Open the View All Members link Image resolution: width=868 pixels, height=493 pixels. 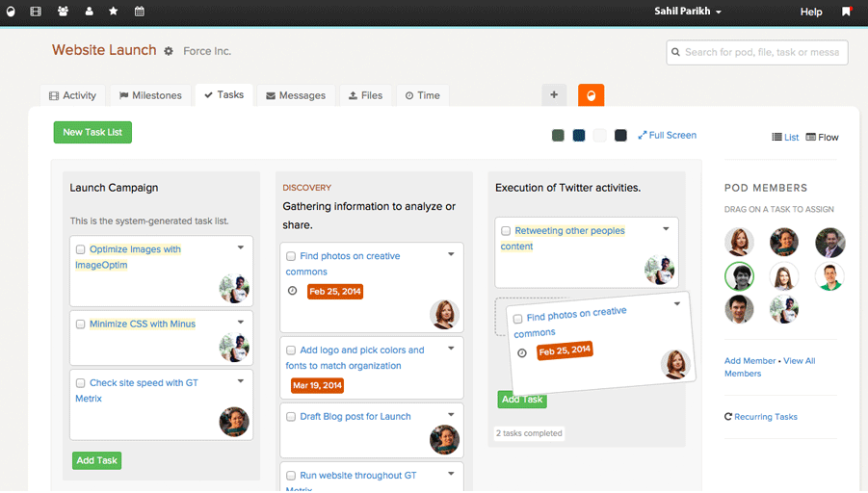point(770,367)
